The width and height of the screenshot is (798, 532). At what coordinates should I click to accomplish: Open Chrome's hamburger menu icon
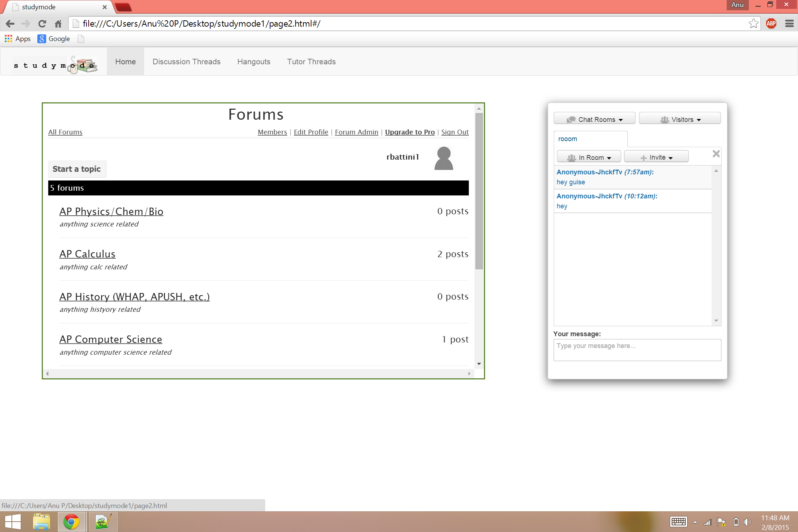click(x=789, y=24)
